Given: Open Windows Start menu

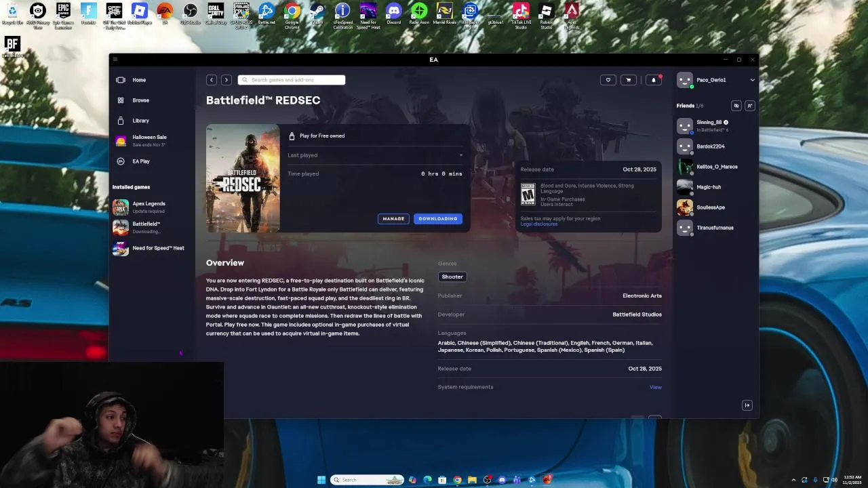Looking at the screenshot, I should click(x=321, y=480).
